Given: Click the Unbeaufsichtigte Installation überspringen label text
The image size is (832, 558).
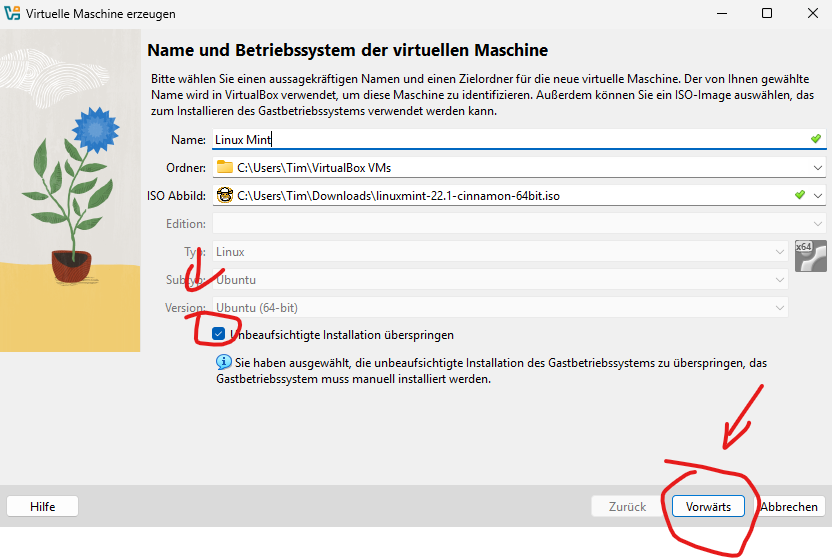Looking at the screenshot, I should [x=342, y=335].
